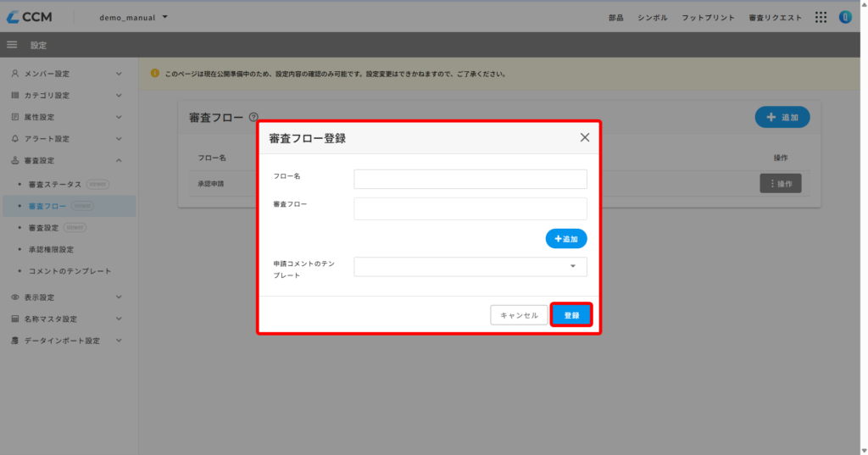This screenshot has height=455, width=868.
Task: Click the 登録 button
Action: click(571, 315)
